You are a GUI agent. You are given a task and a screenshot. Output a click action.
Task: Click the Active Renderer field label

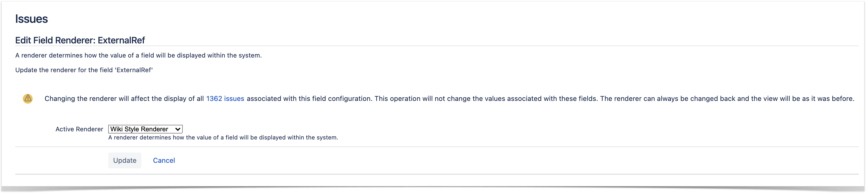(79, 129)
